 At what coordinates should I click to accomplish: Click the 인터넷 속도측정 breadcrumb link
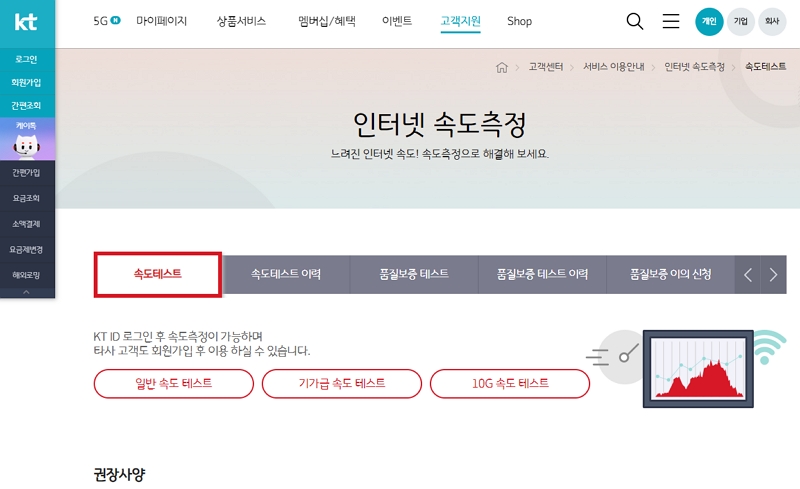(694, 67)
